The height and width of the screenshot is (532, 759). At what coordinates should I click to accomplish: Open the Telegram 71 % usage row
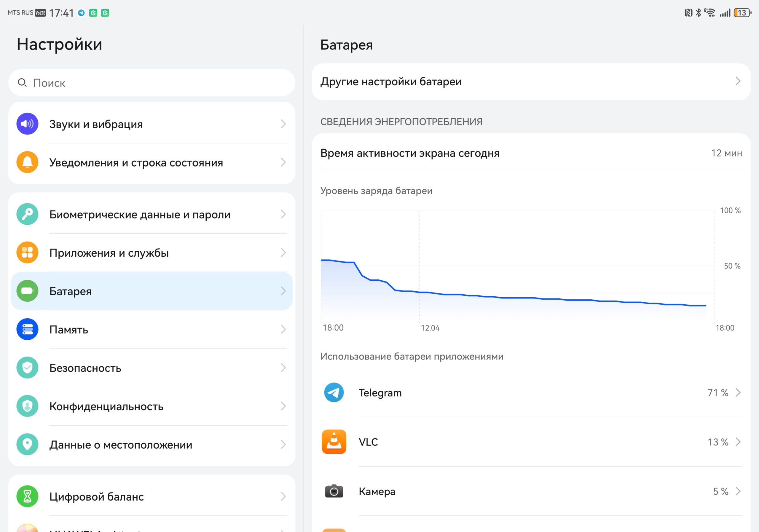pos(531,393)
